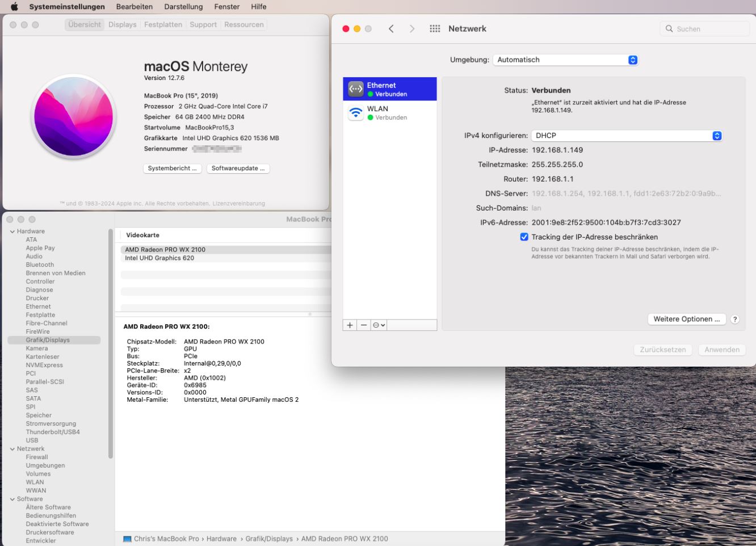Select SATA in the Hardware list

pos(33,399)
